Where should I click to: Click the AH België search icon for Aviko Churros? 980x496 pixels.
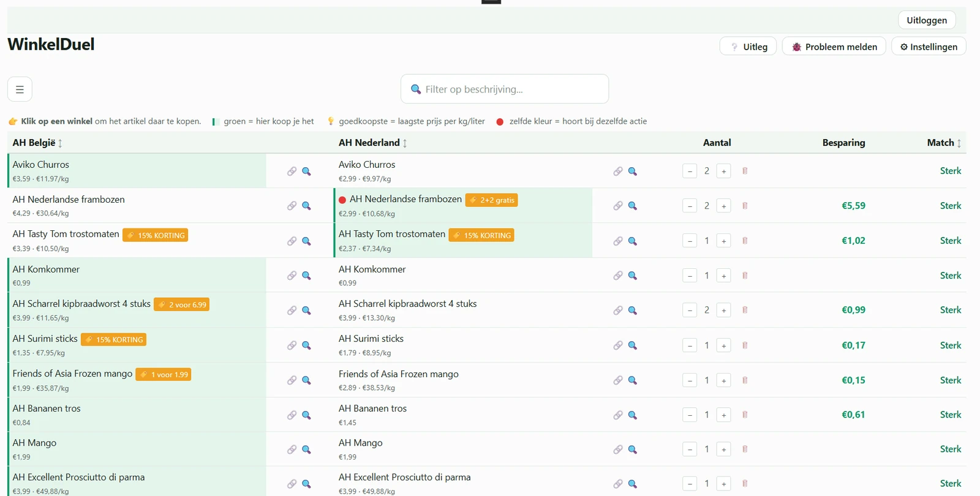(x=306, y=171)
